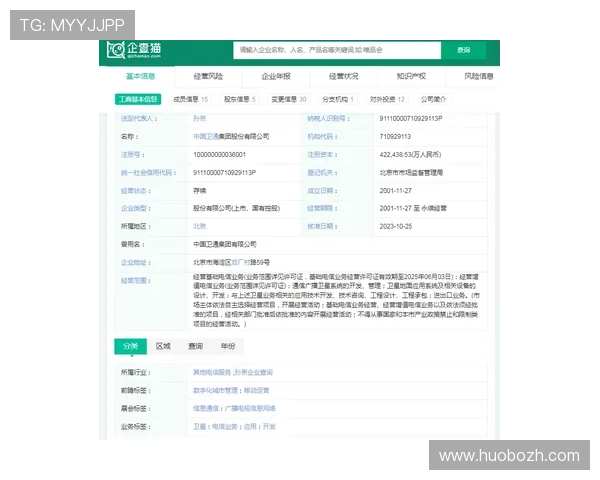The width and height of the screenshot is (600, 480).
Task: Select the 公司简介 sub-tab
Action: tap(434, 100)
